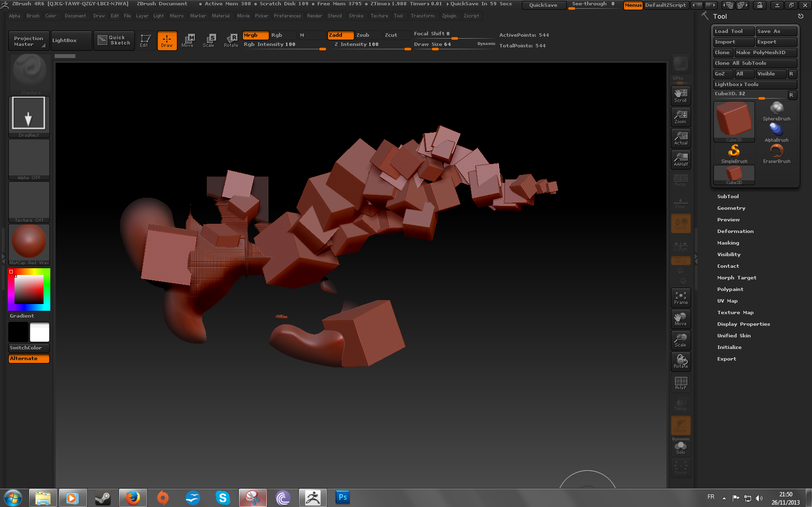
Task: Click the Frame icon in right shelf
Action: (680, 298)
